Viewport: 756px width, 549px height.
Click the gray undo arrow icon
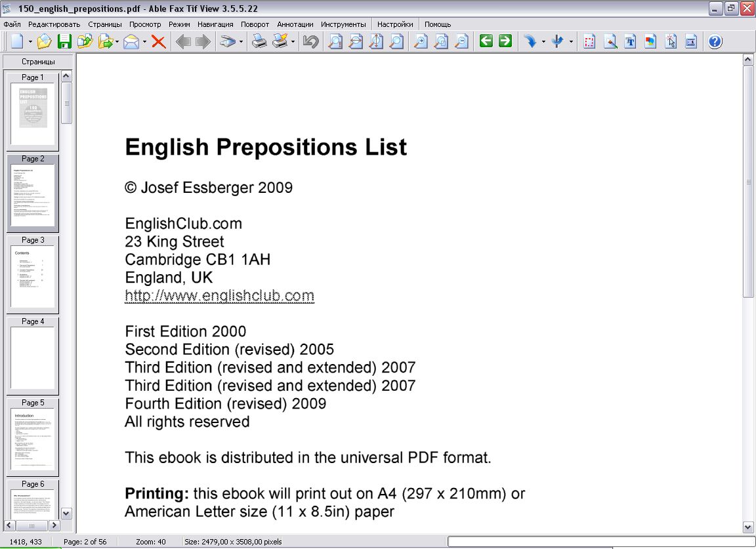tap(311, 41)
